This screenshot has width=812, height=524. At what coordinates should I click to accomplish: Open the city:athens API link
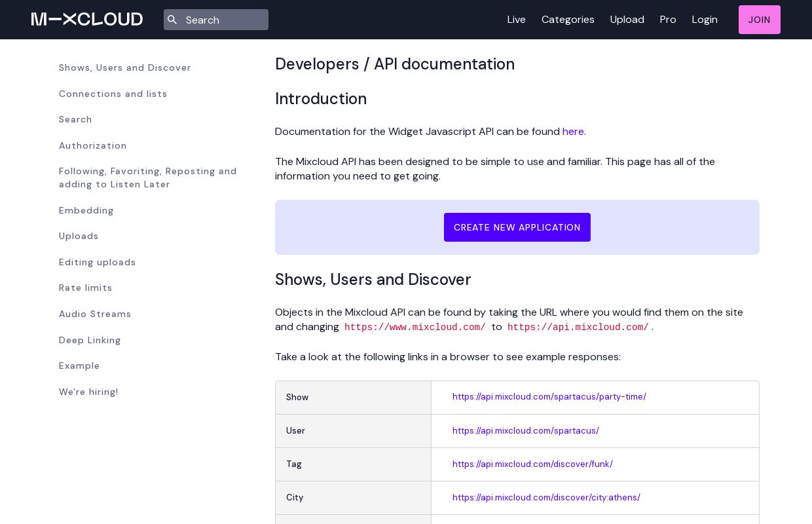tap(546, 497)
